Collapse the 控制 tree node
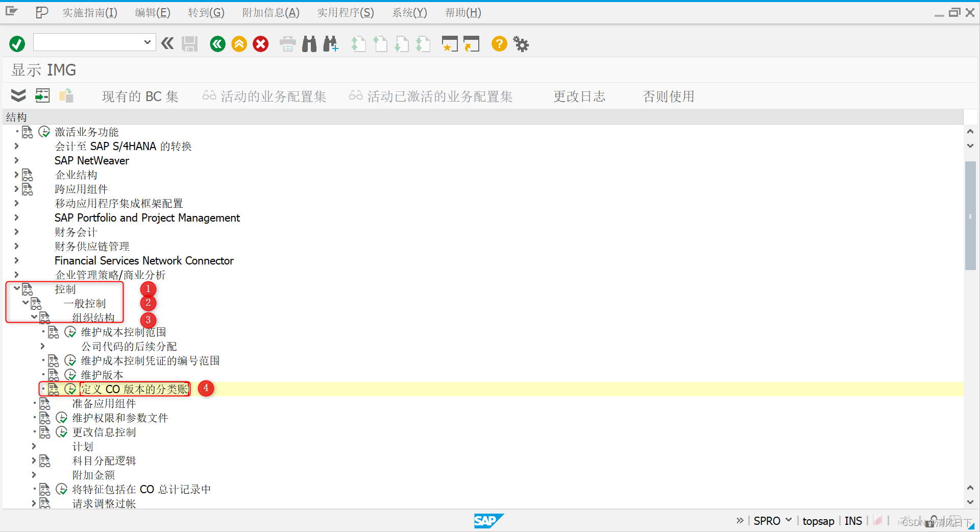Screen dimensions: 980x532 (x=17, y=288)
